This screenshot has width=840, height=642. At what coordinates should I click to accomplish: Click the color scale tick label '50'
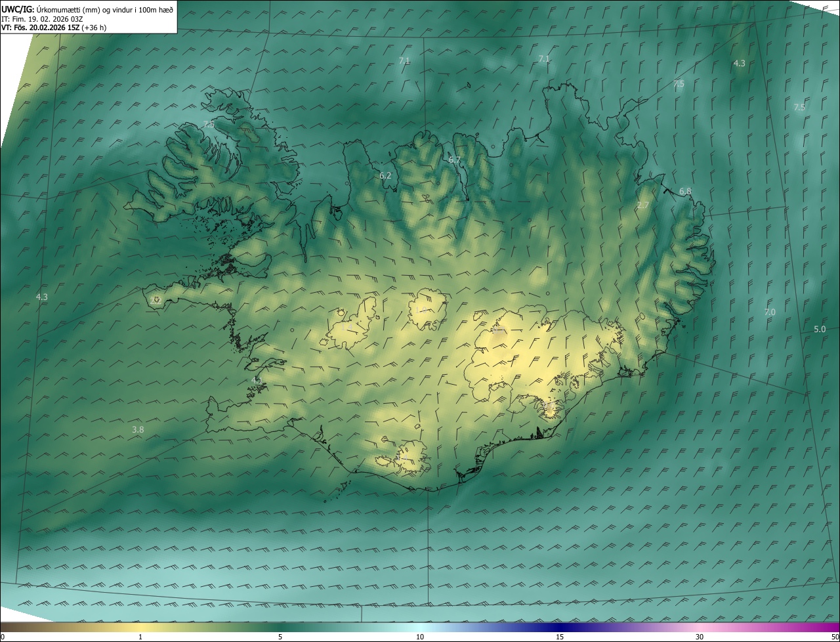[835, 637]
